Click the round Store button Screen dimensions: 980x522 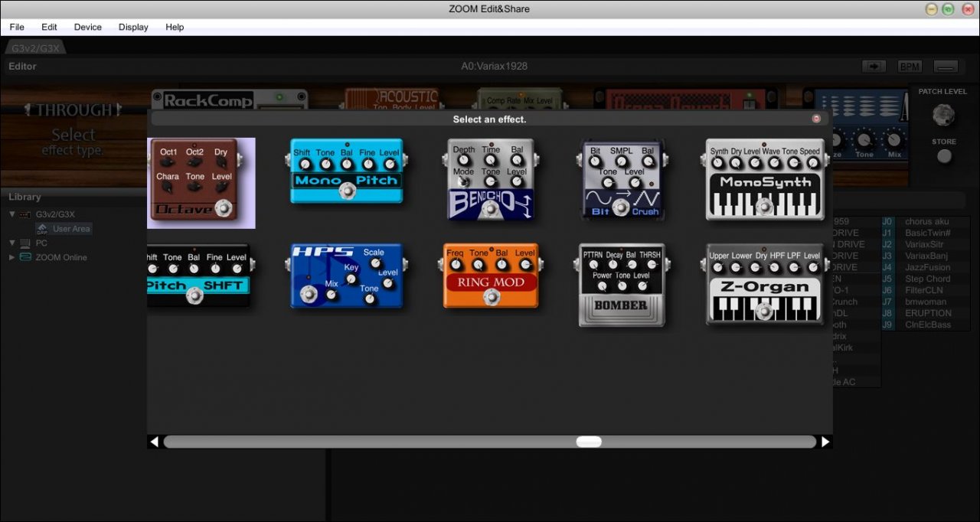[x=945, y=156]
